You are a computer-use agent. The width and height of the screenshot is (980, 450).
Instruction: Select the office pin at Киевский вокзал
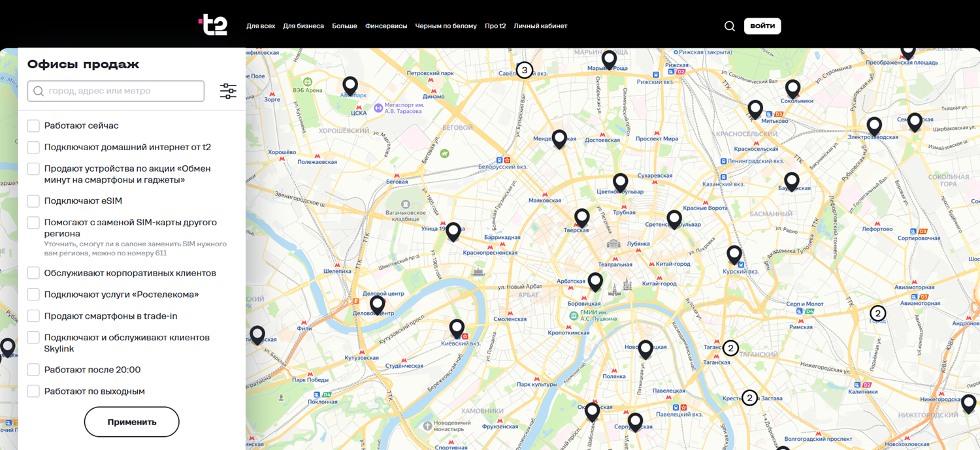457,329
